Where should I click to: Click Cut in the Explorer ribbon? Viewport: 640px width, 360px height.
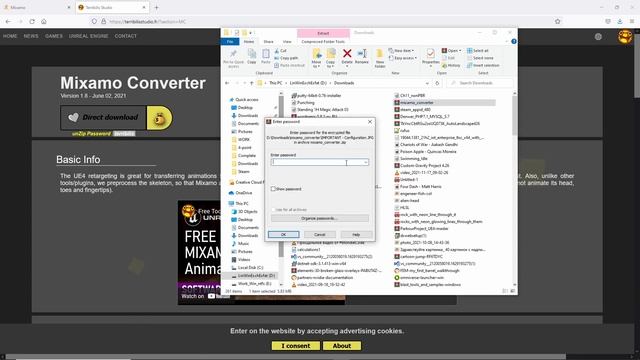[280, 51]
